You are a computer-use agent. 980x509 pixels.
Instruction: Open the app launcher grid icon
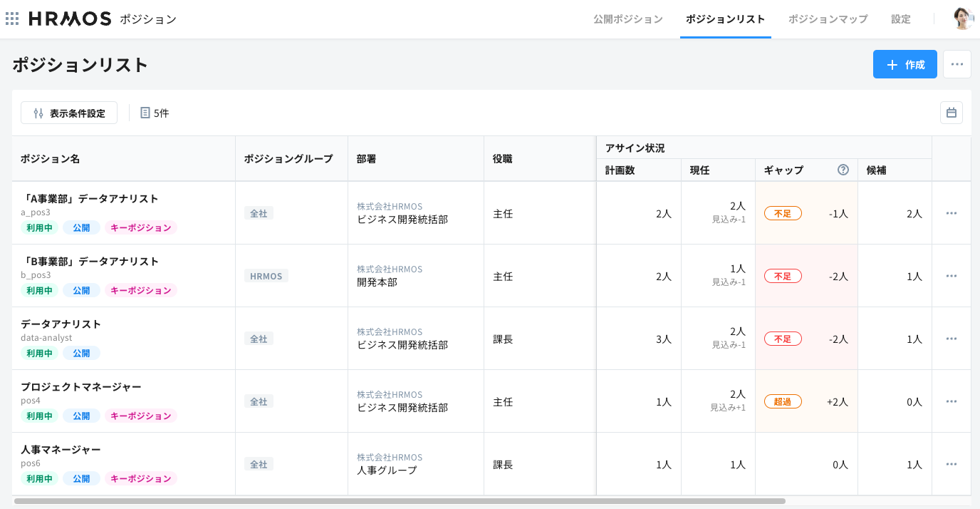pos(12,19)
